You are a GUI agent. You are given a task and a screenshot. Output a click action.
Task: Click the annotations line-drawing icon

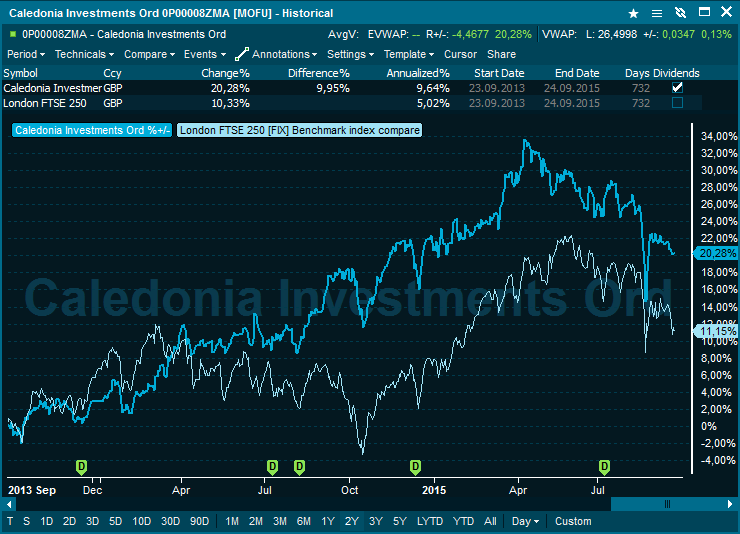[x=242, y=54]
